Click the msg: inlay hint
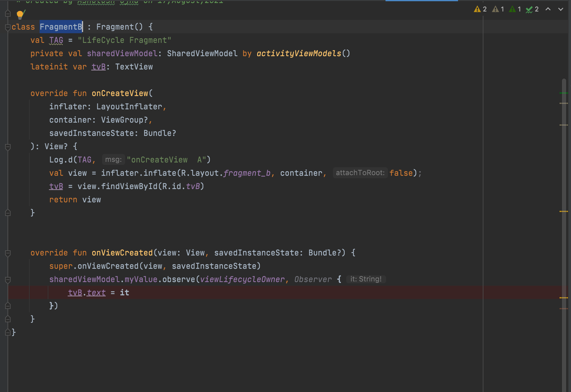This screenshot has width=571, height=392. pos(113,160)
